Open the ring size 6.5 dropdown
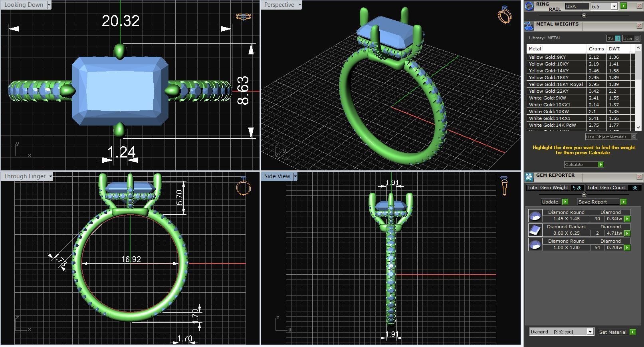This screenshot has height=347, width=644. (x=614, y=6)
